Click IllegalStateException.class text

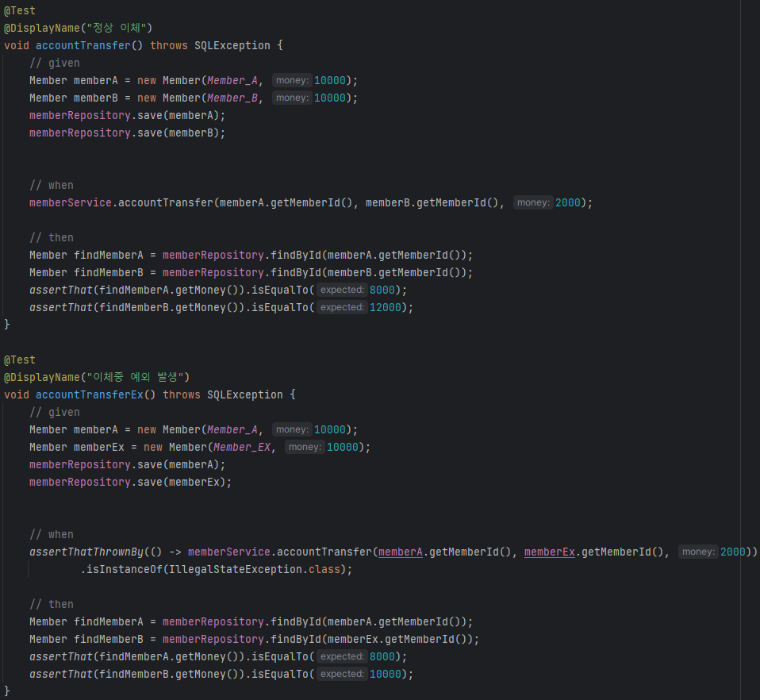255,569
